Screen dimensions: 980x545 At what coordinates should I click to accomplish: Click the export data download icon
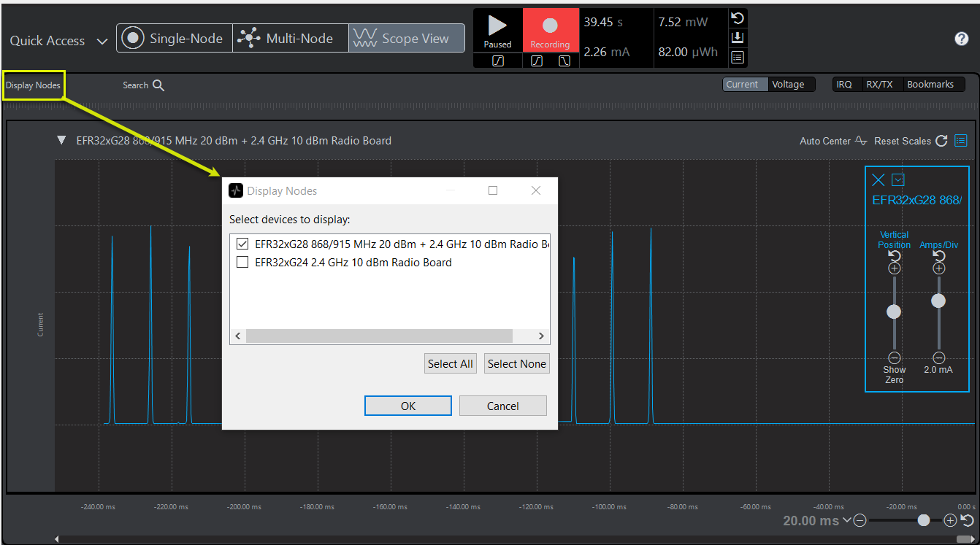(738, 38)
